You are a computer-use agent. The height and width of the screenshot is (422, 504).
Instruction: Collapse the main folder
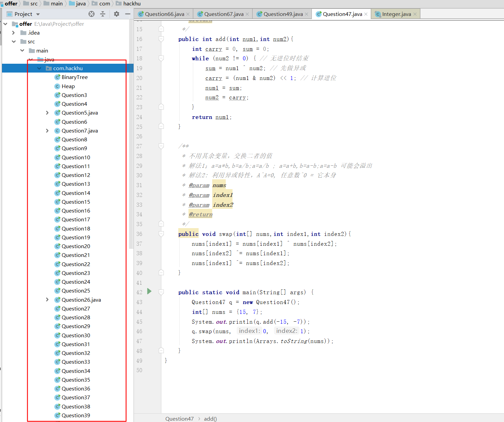(x=22, y=51)
